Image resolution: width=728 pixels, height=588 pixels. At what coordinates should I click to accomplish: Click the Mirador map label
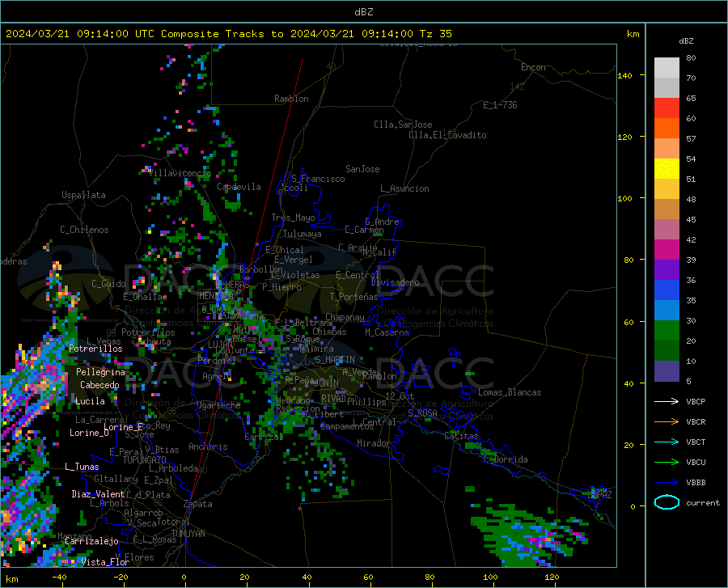point(373,443)
